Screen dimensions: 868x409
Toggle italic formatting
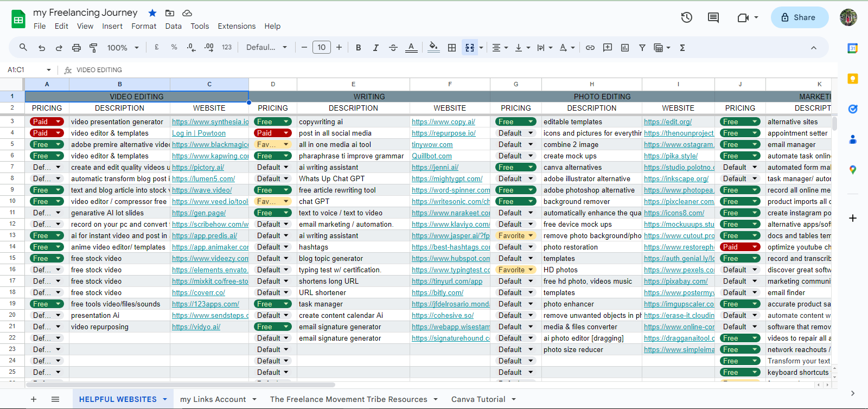pyautogui.click(x=375, y=48)
